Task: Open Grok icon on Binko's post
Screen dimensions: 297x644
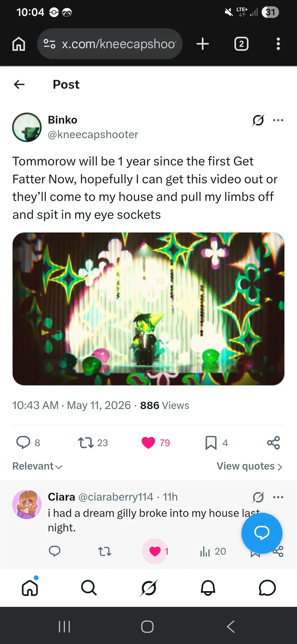Action: (x=258, y=120)
